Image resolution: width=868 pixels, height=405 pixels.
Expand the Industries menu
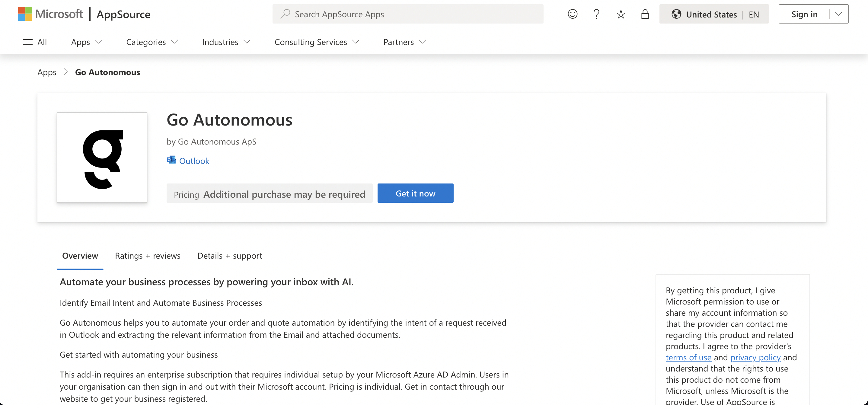click(226, 42)
